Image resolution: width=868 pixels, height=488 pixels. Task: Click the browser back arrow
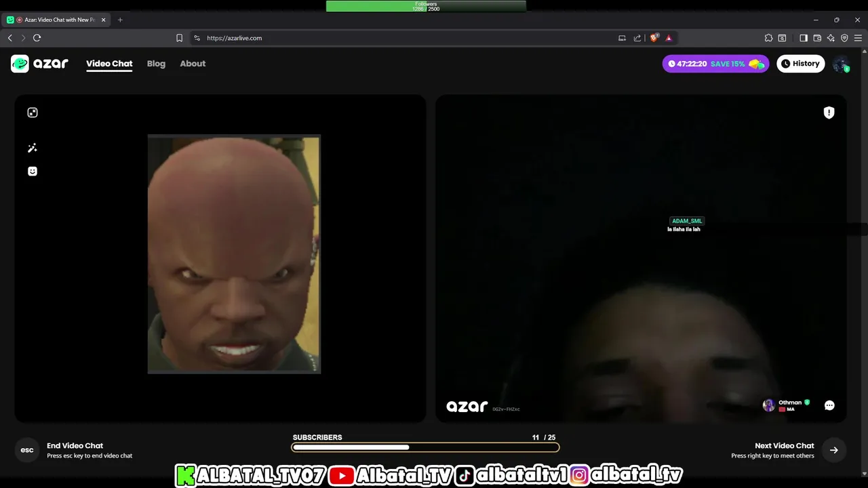(x=10, y=38)
